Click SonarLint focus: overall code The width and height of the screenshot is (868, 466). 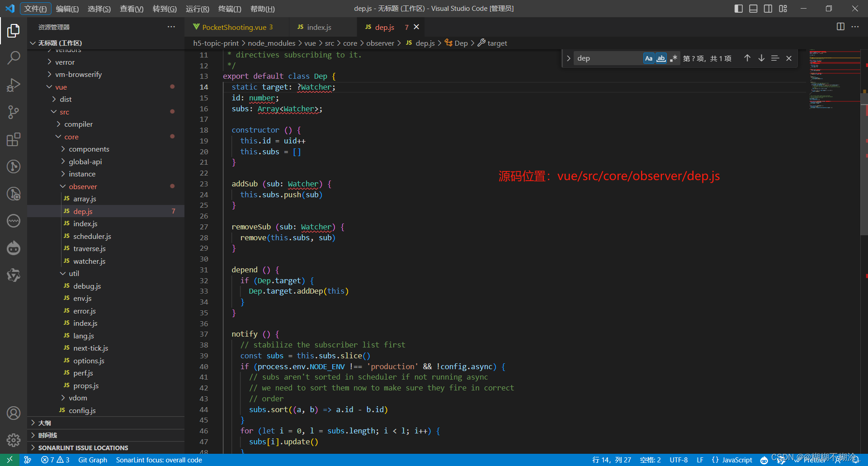[x=159, y=460]
